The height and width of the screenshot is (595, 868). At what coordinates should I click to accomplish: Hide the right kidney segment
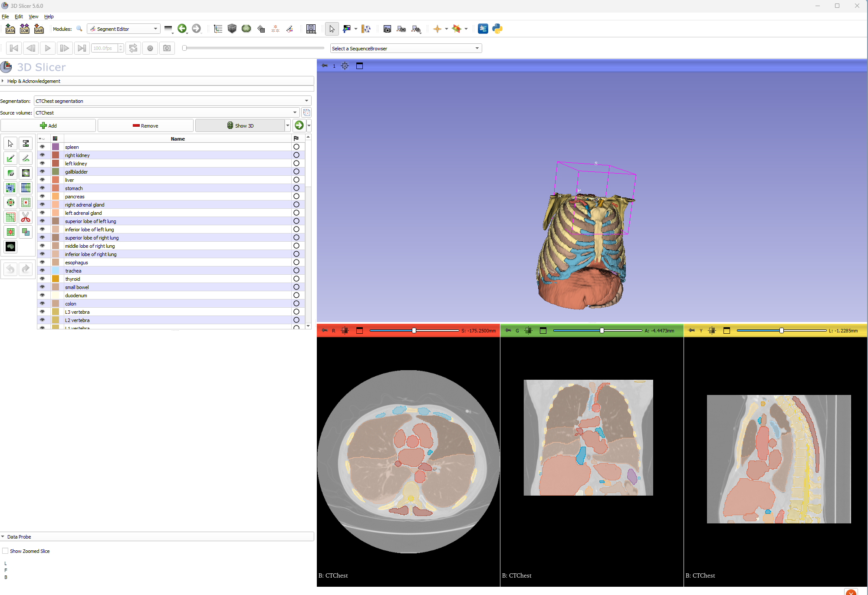[x=42, y=155]
